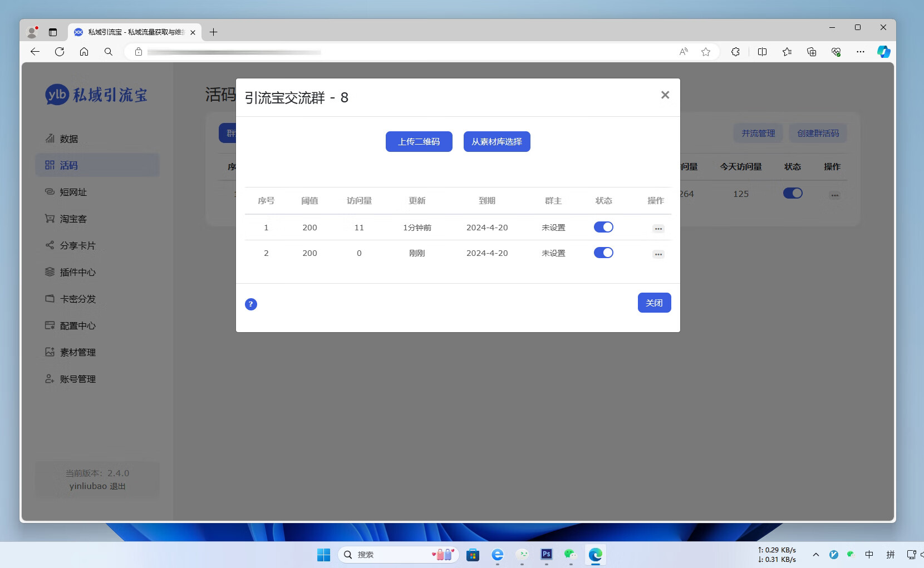The width and height of the screenshot is (924, 568).
Task: Open WeChat from the taskbar
Action: [570, 555]
